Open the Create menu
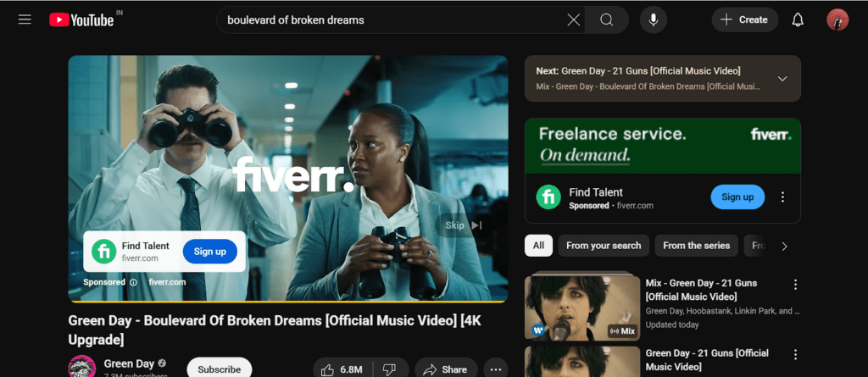The height and width of the screenshot is (377, 868). (744, 20)
